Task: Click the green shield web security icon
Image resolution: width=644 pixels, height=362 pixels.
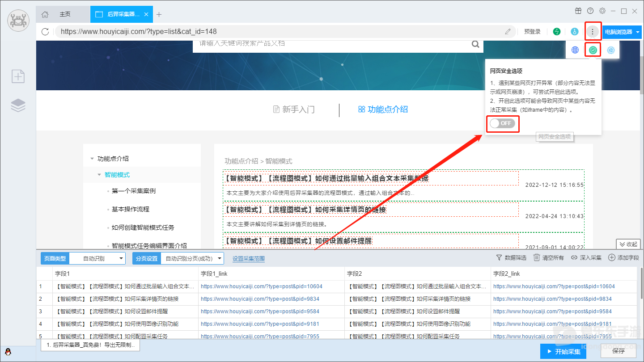Action: (x=593, y=50)
